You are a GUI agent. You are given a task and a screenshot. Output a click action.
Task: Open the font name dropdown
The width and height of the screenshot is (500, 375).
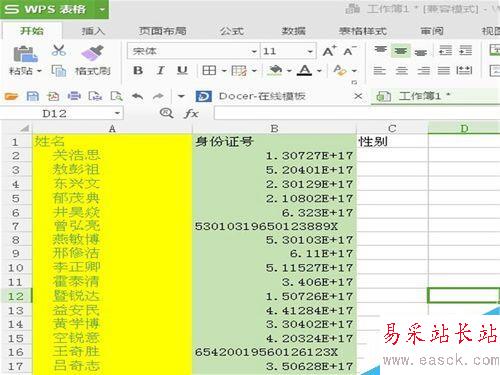254,51
